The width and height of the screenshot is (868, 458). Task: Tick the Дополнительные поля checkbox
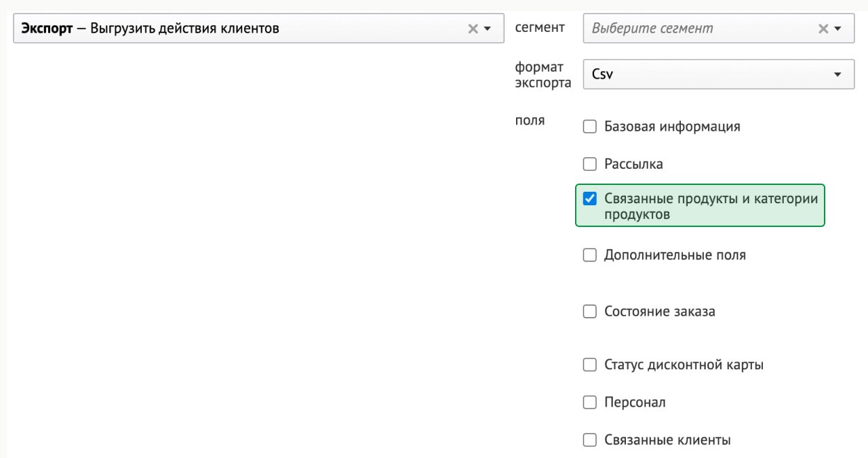pyautogui.click(x=590, y=255)
